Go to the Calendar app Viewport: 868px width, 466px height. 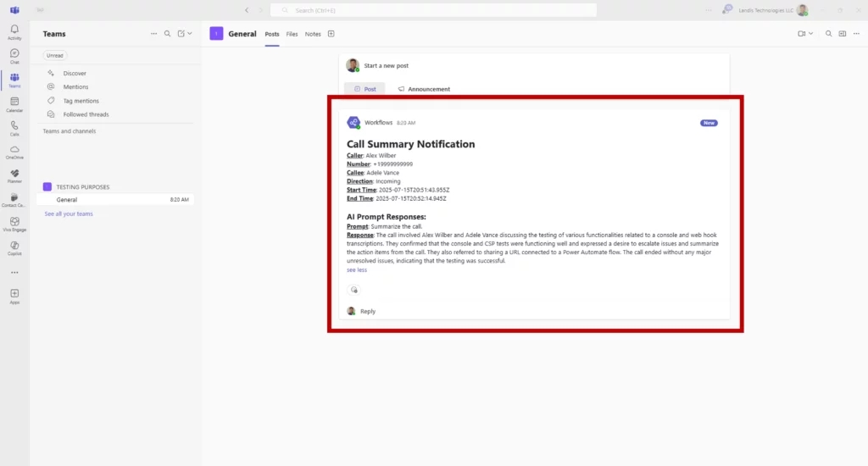(14, 104)
